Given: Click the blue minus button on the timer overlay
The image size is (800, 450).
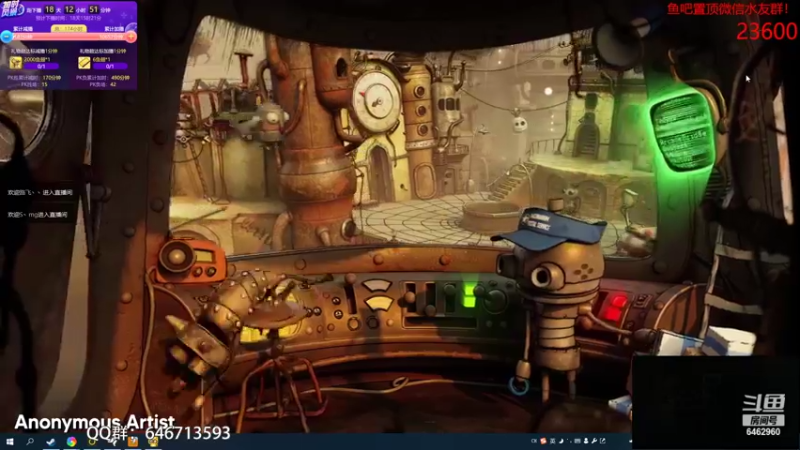Looking at the screenshot, I should [6, 37].
